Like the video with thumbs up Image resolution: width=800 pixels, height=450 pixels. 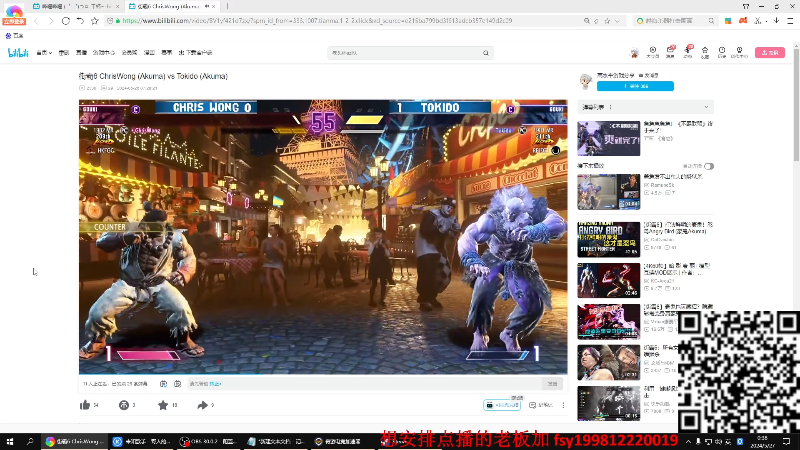pos(85,405)
